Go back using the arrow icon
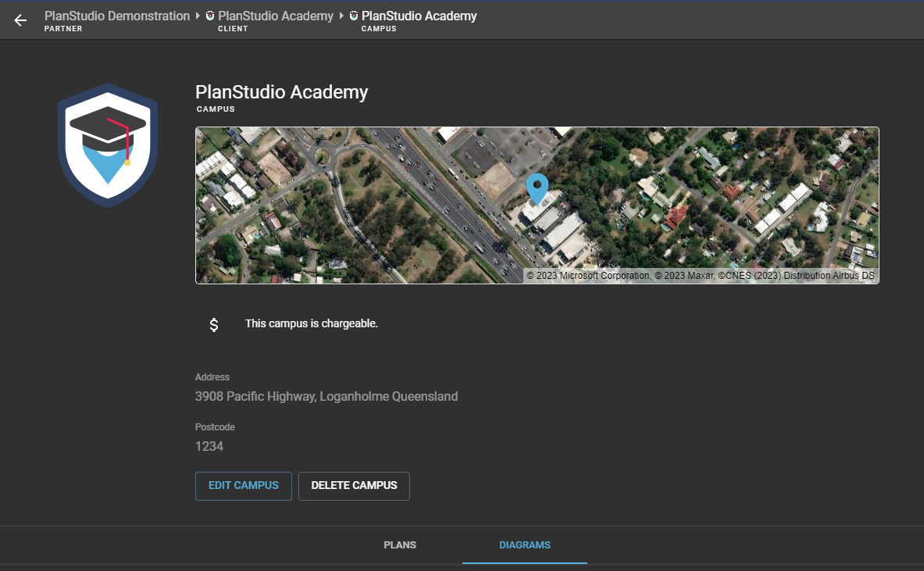The width and height of the screenshot is (924, 571). pyautogui.click(x=20, y=20)
